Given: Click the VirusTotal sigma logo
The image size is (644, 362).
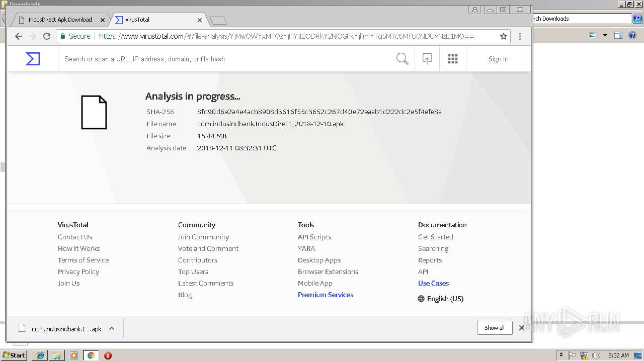Looking at the screenshot, I should [33, 59].
